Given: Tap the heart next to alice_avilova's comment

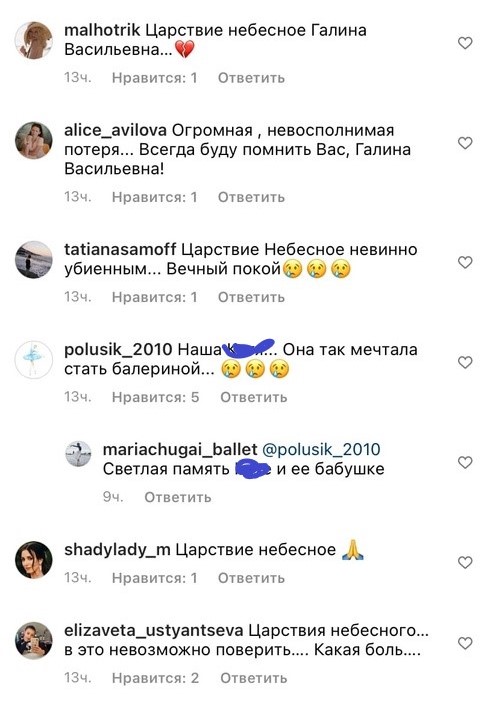Looking at the screenshot, I should (x=465, y=143).
